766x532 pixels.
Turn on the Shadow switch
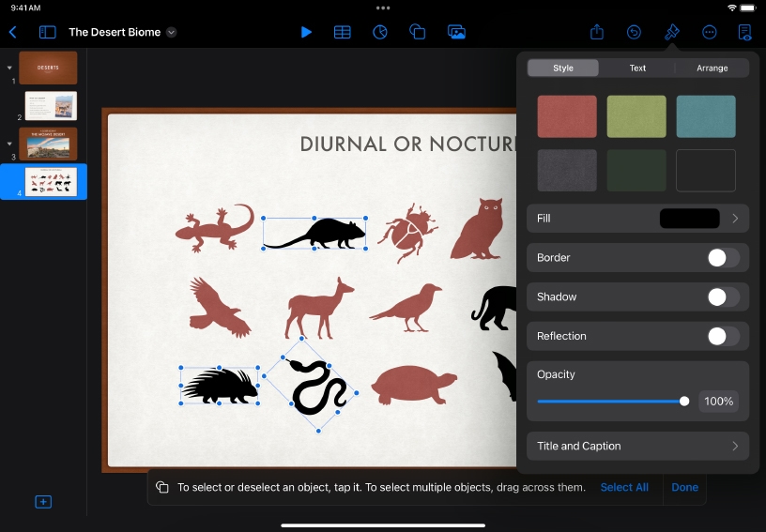723,297
